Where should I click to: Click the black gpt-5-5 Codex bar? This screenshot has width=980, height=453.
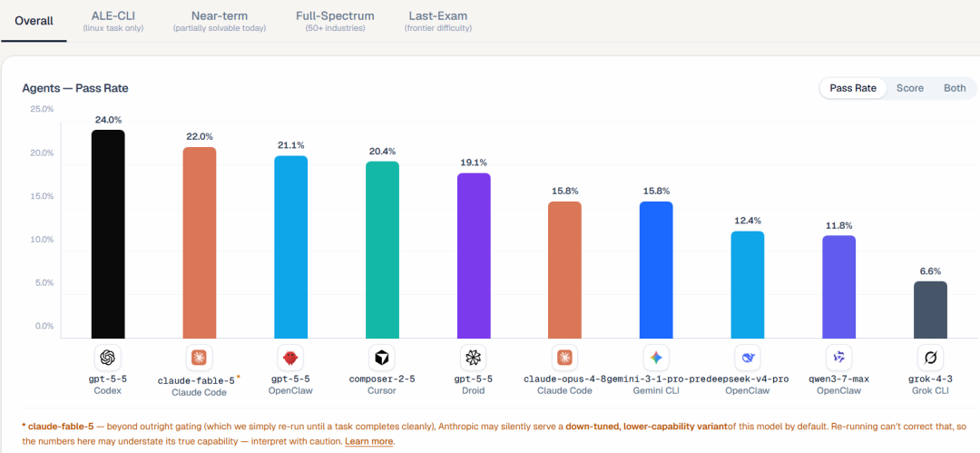(x=108, y=234)
